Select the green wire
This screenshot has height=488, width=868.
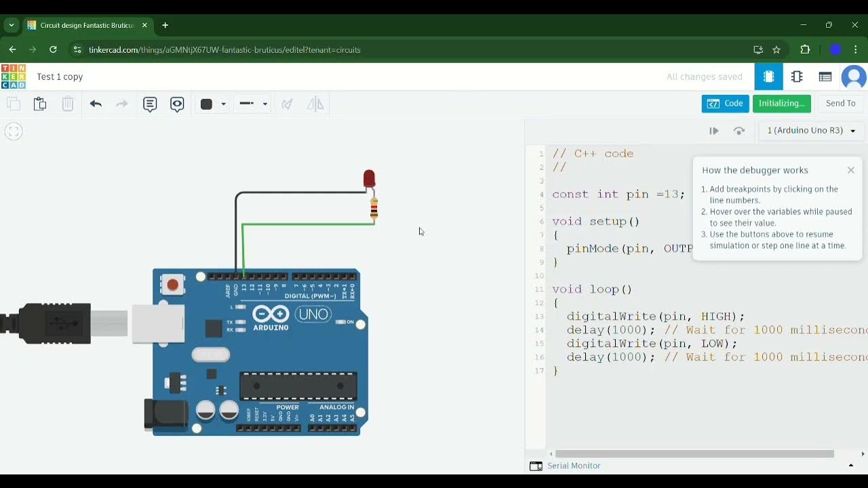[309, 224]
